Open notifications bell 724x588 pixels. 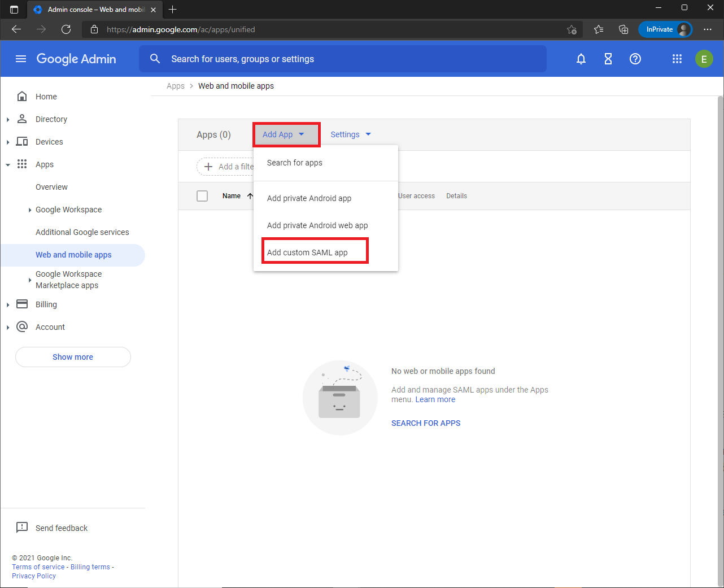[581, 59]
